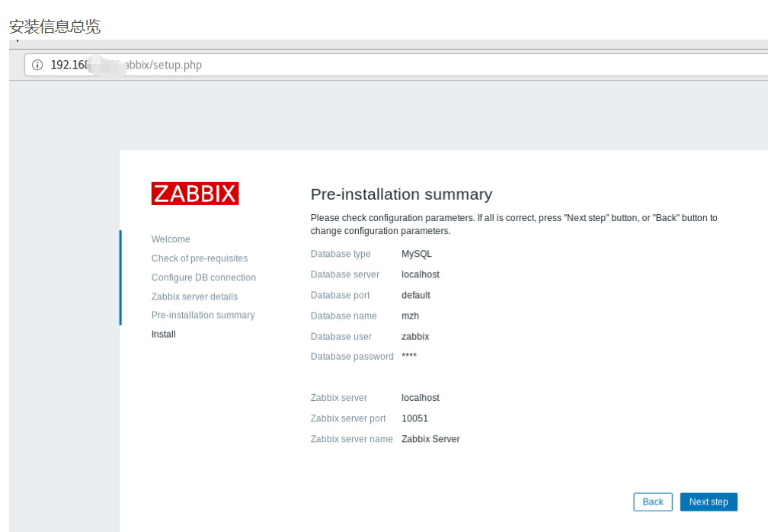Click the Database server label
This screenshot has height=532, width=768.
(x=345, y=274)
